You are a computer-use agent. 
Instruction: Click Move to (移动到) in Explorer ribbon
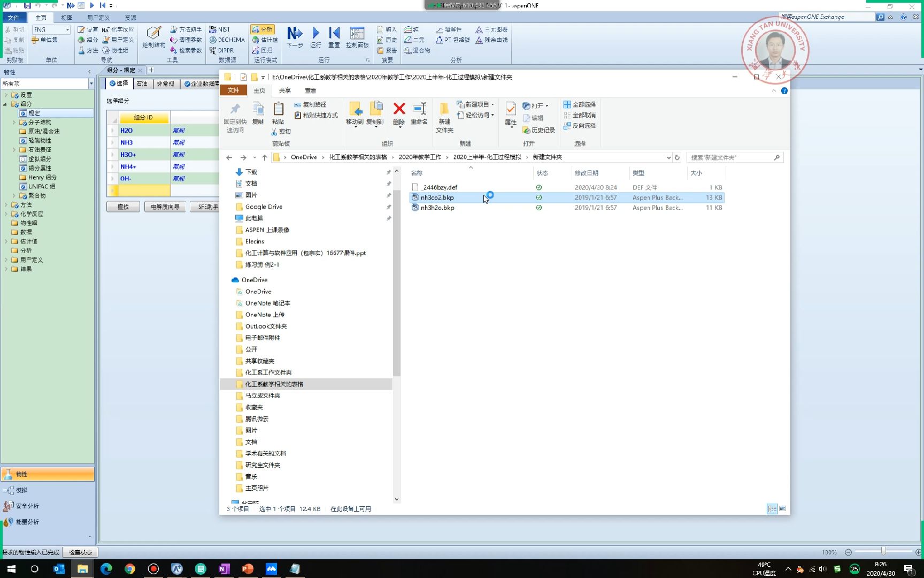[355, 113]
